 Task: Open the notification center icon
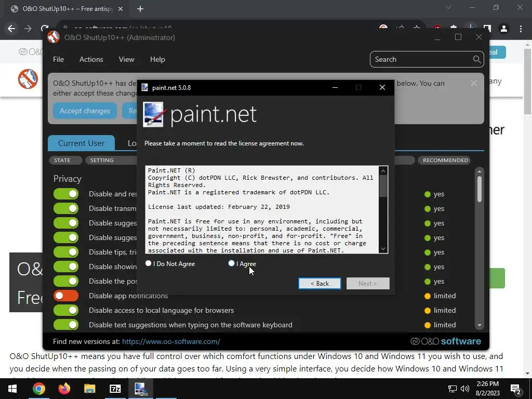(516, 389)
